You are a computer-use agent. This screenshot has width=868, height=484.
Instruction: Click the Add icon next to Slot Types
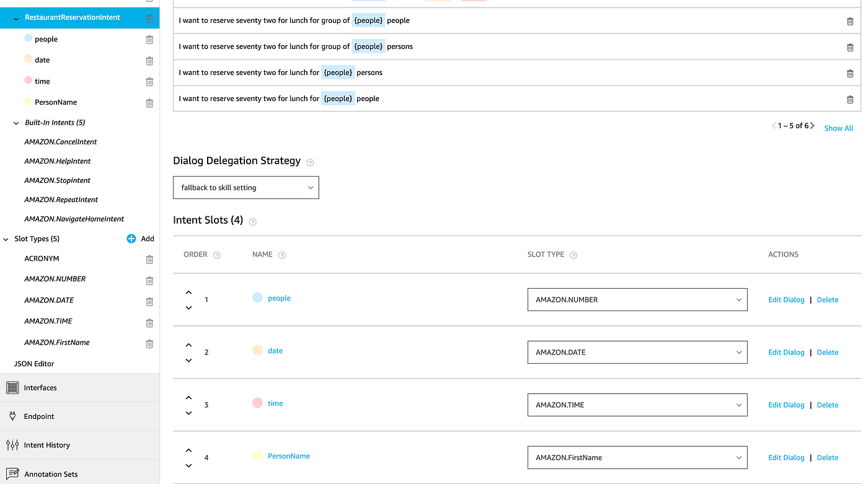coord(131,238)
